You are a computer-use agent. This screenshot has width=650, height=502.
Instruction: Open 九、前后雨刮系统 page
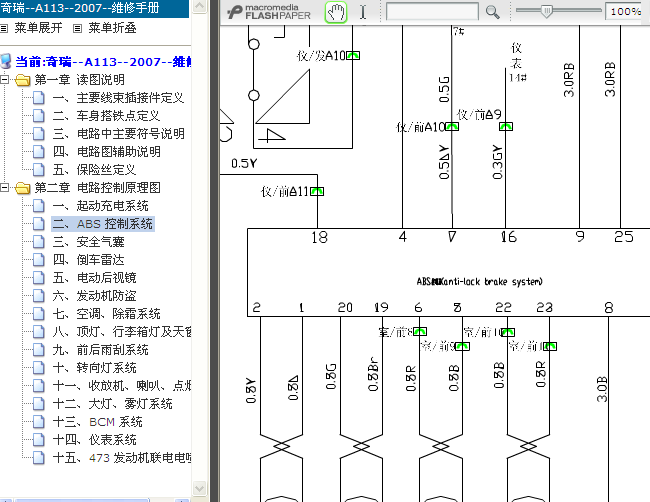[100, 350]
